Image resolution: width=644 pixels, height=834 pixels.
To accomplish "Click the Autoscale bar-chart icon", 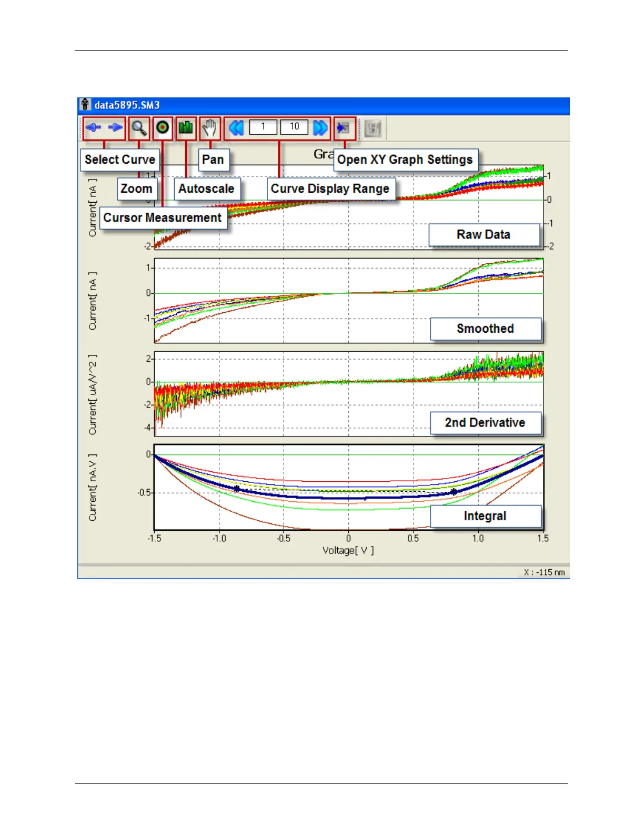I will pyautogui.click(x=186, y=128).
